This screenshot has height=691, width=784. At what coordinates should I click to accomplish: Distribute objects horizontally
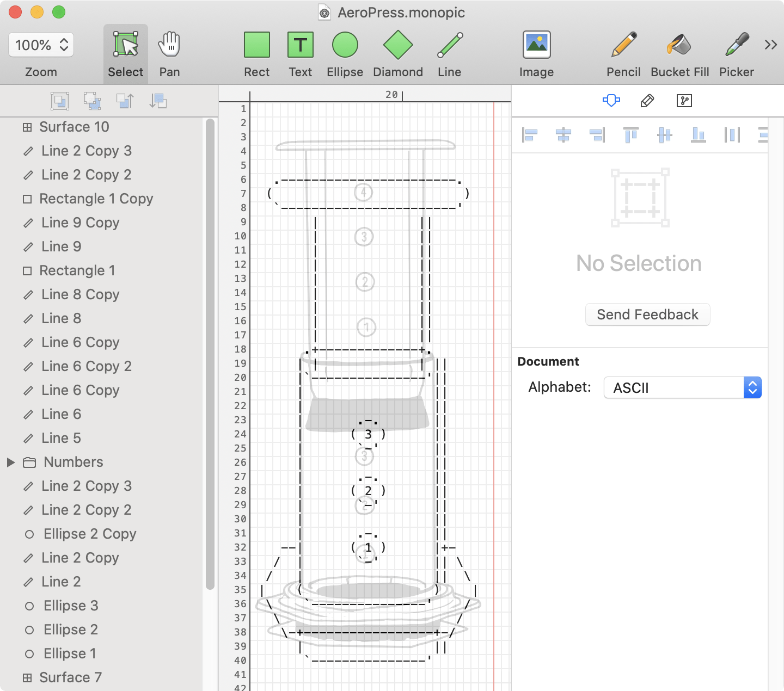click(732, 134)
